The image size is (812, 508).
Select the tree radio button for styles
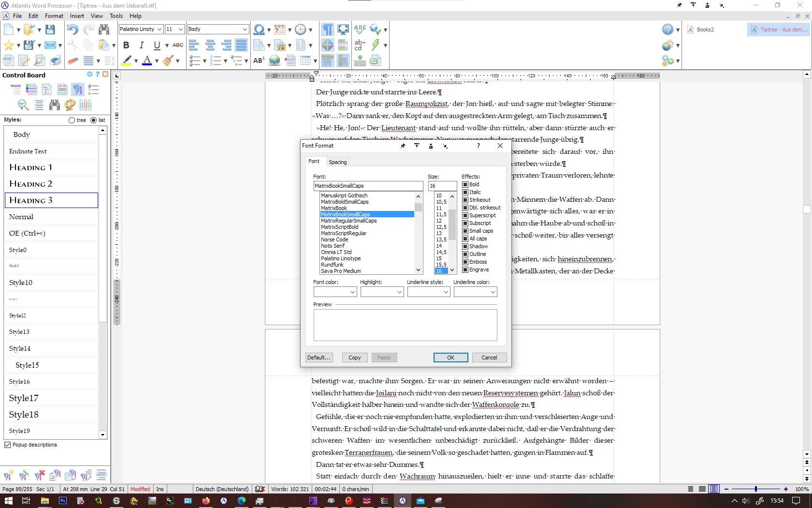(x=72, y=120)
